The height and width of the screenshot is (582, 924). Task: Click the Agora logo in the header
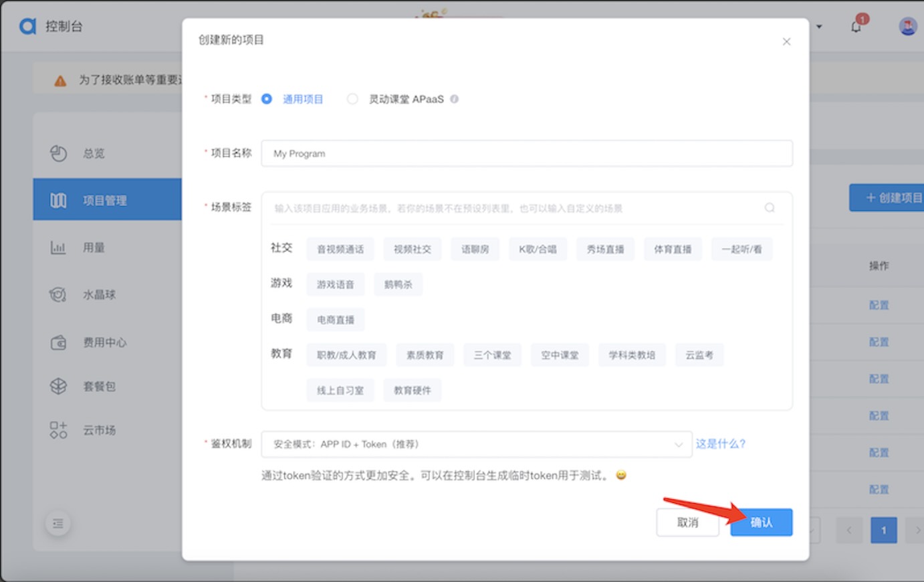(27, 26)
